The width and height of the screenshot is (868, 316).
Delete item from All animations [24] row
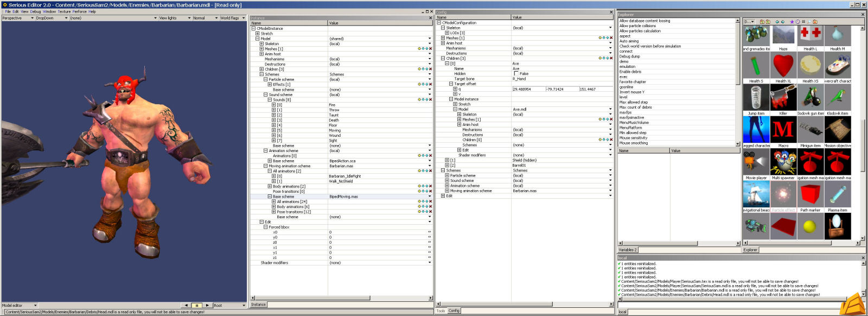(431, 201)
